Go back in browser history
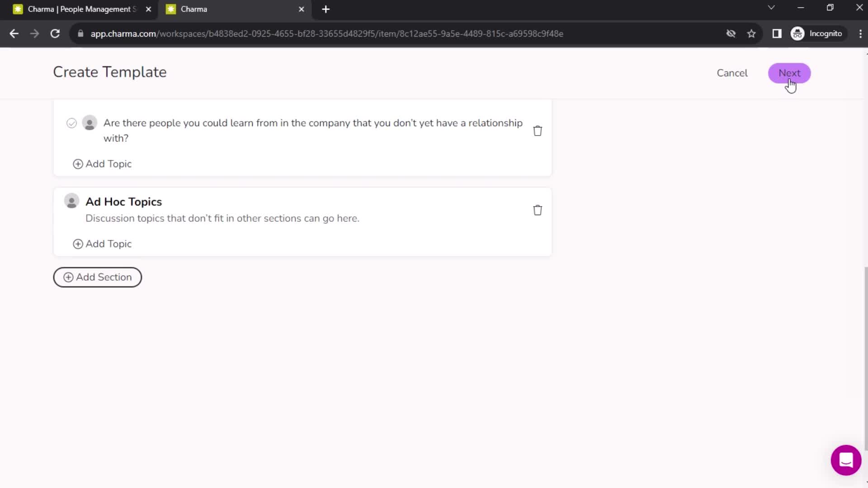This screenshot has width=868, height=488. click(14, 34)
